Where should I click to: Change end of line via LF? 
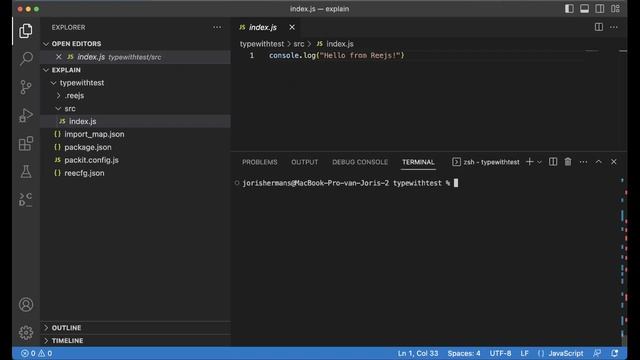(524, 353)
